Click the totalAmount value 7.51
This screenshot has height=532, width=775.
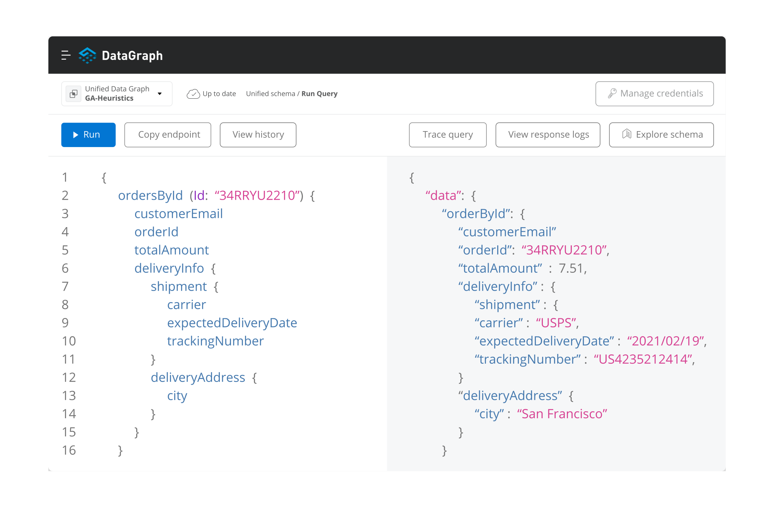(571, 269)
